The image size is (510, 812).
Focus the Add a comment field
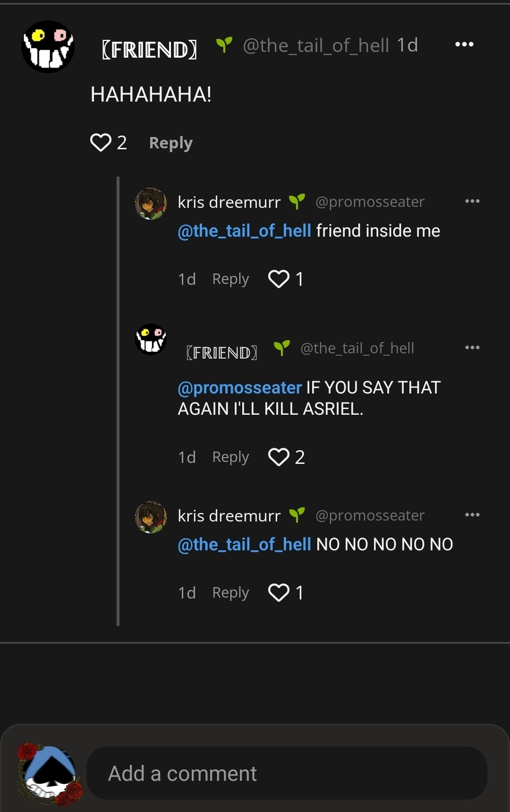click(287, 773)
